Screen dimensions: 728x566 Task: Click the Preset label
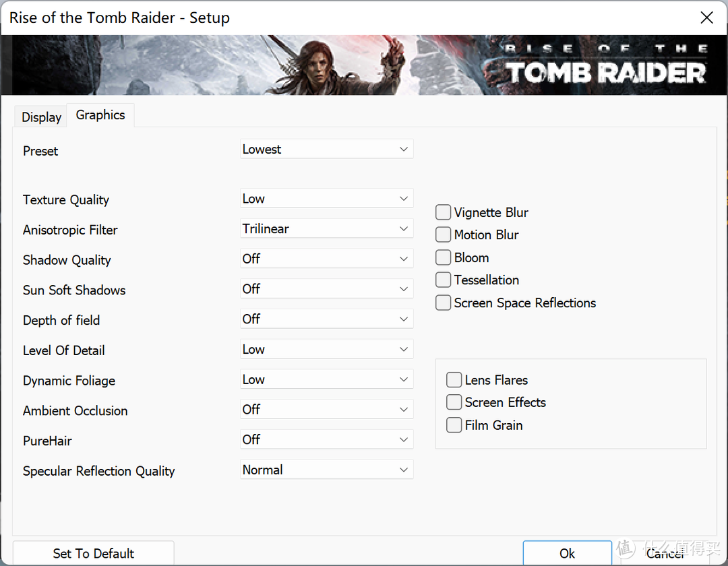coord(40,151)
